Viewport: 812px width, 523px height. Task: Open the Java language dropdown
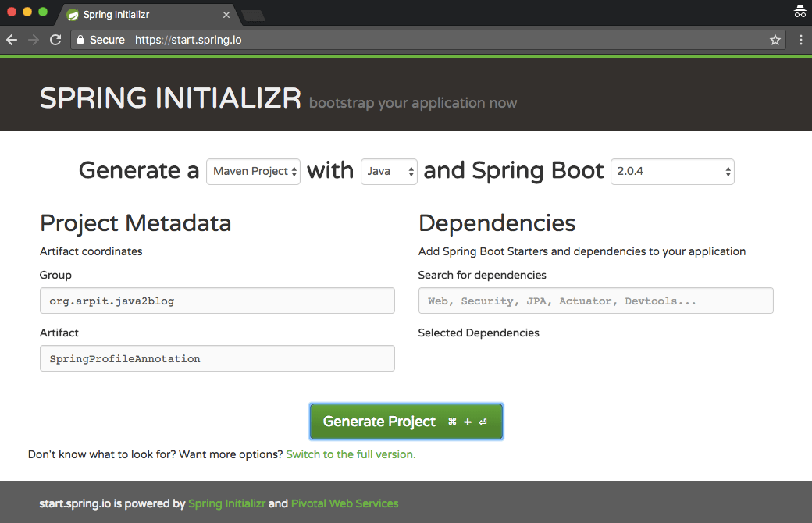pos(389,171)
